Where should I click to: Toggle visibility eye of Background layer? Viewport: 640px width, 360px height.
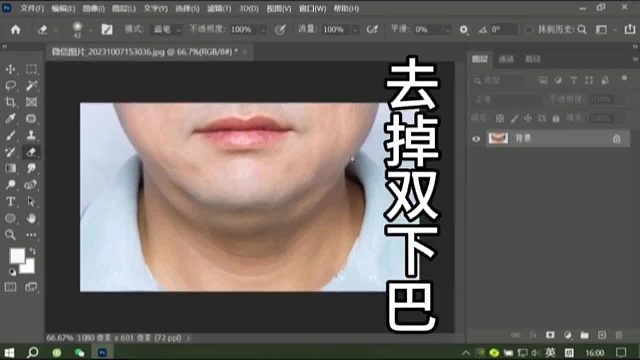tap(476, 139)
